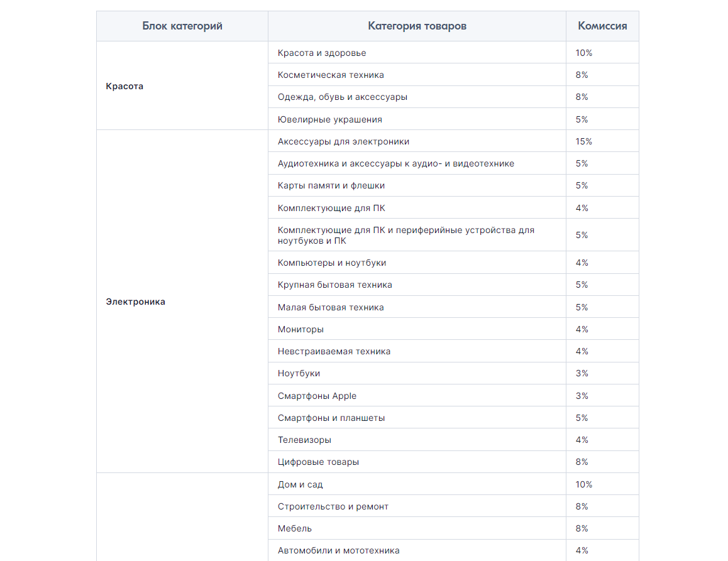The width and height of the screenshot is (728, 561).
Task: Click 'Автомобили и мототехника' category cell
Action: pyautogui.click(x=417, y=550)
